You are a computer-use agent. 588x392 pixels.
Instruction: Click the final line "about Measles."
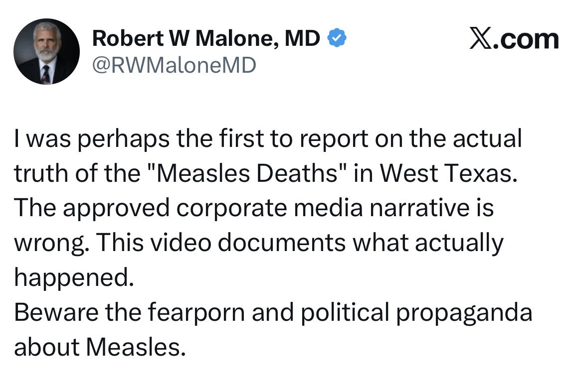point(100,347)
